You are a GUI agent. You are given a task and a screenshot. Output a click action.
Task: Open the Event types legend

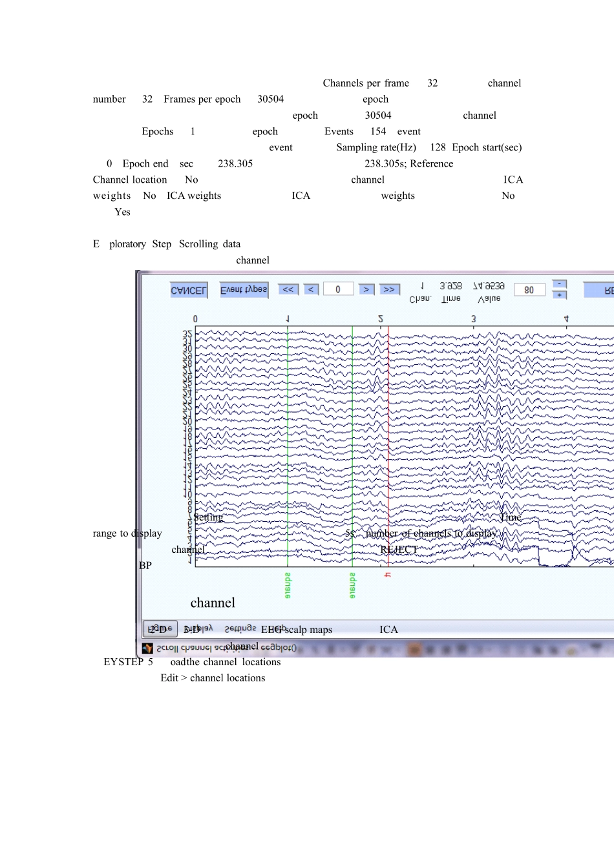(244, 290)
